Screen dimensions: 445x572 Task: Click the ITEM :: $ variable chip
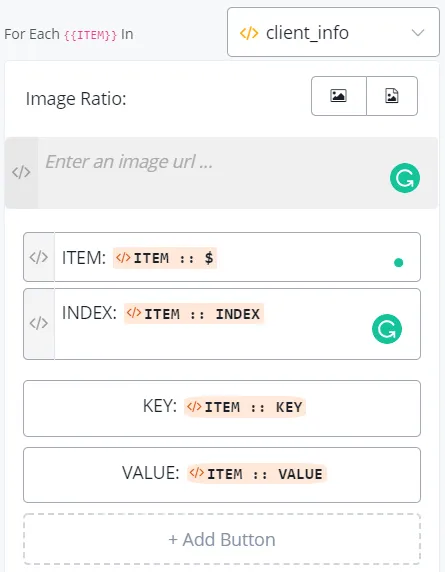point(165,258)
